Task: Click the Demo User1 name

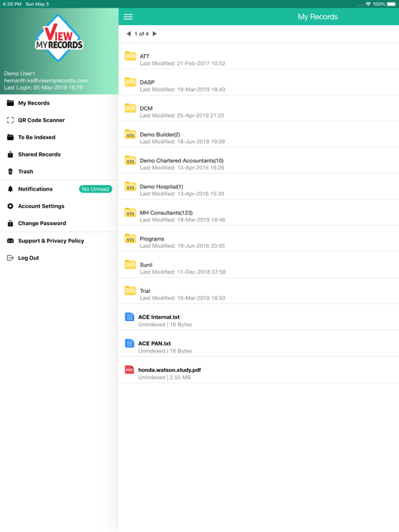Action: point(19,73)
